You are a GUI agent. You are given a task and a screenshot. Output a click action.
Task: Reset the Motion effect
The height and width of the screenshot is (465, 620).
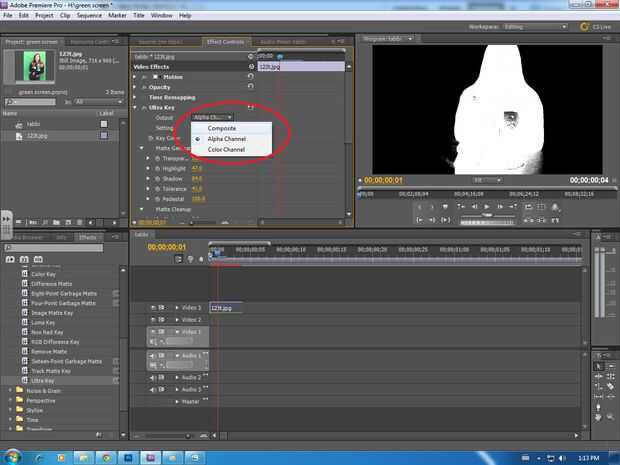[x=251, y=76]
